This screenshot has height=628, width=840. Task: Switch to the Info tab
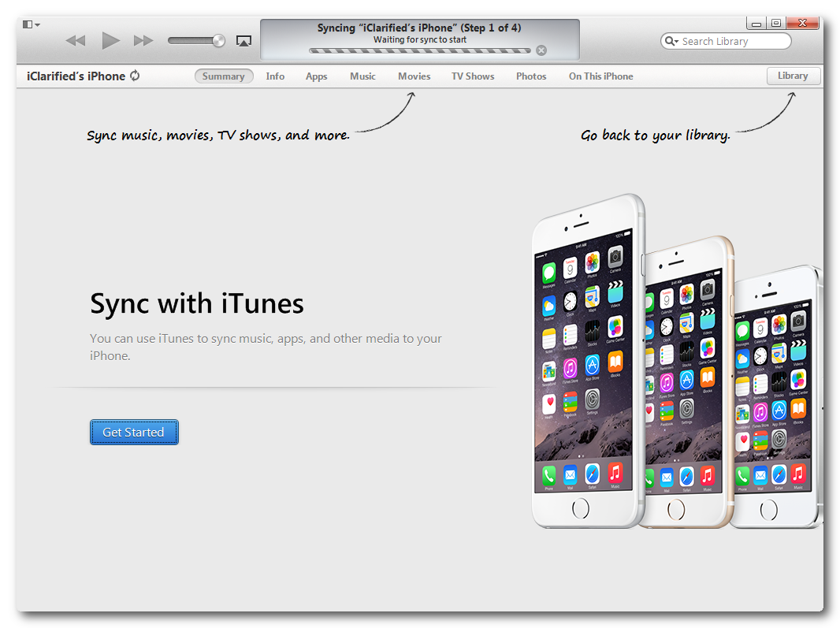pos(275,76)
